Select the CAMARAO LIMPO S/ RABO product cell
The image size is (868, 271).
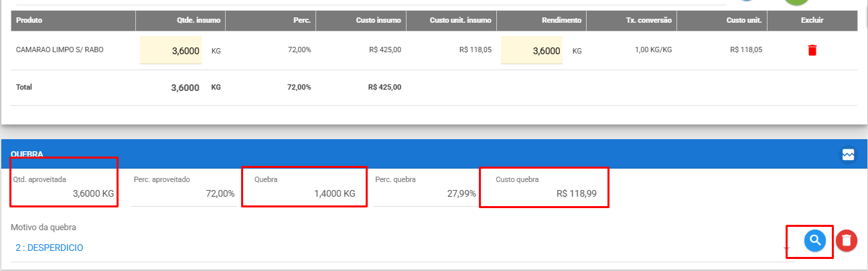[60, 50]
